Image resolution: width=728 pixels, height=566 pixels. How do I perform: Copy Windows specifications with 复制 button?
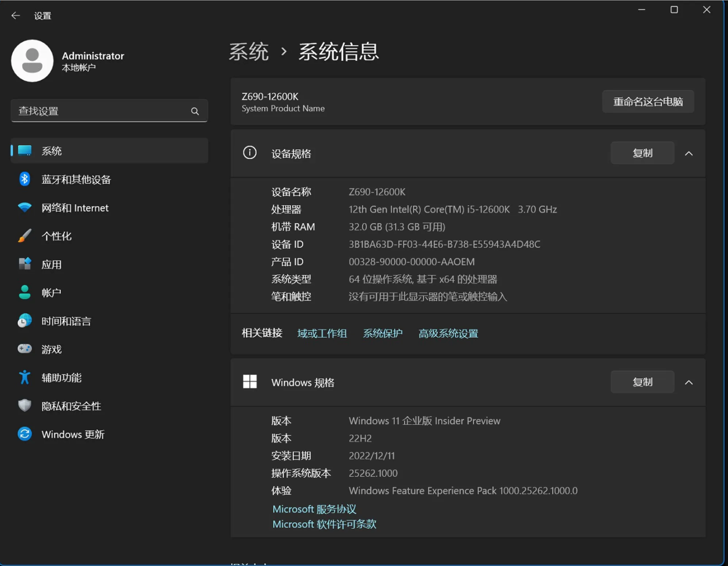click(642, 382)
